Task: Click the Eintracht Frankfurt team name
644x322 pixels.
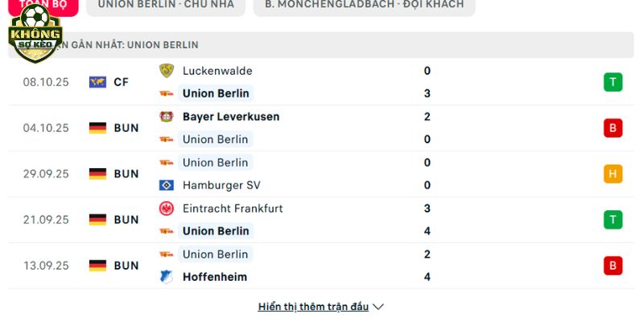Action: click(233, 208)
